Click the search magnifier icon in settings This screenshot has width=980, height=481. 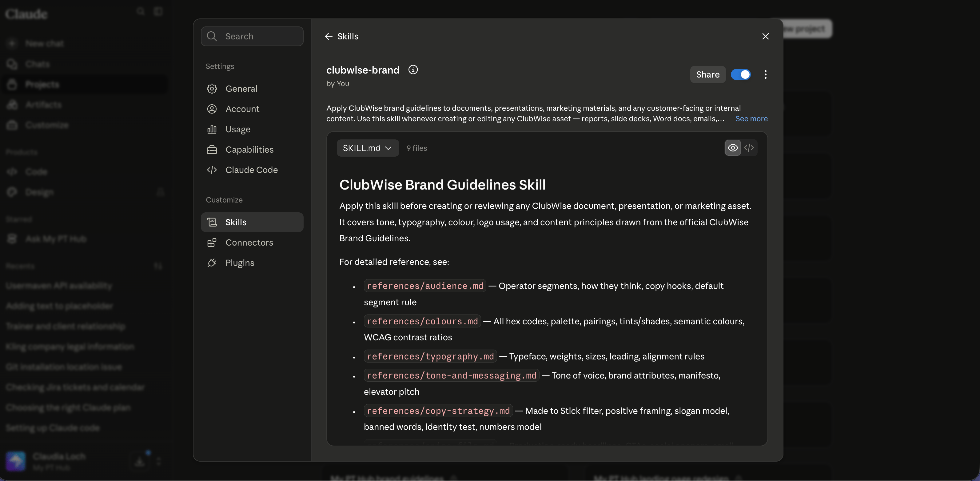tap(212, 36)
